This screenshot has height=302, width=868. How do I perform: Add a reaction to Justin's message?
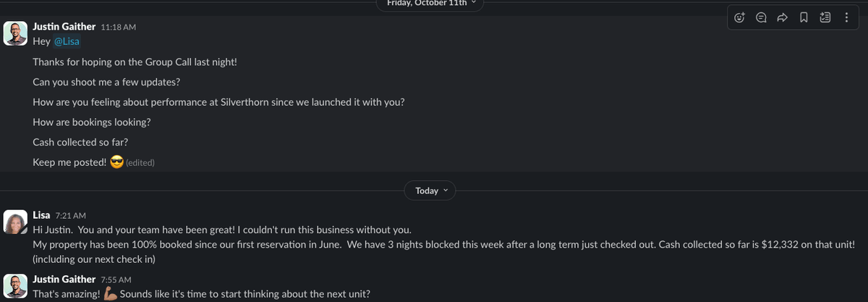(739, 18)
